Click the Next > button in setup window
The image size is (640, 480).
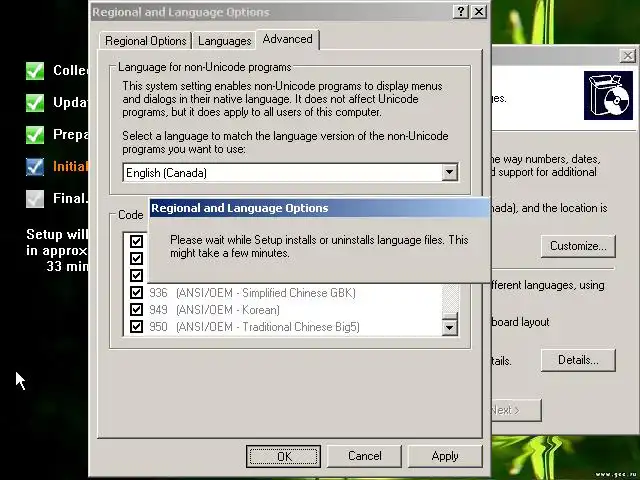pos(516,410)
